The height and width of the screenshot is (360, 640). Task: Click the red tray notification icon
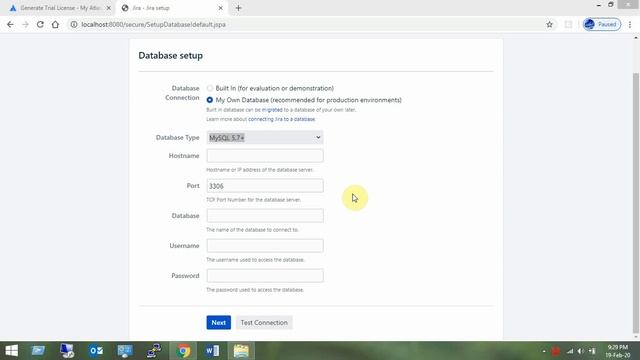click(x=556, y=351)
